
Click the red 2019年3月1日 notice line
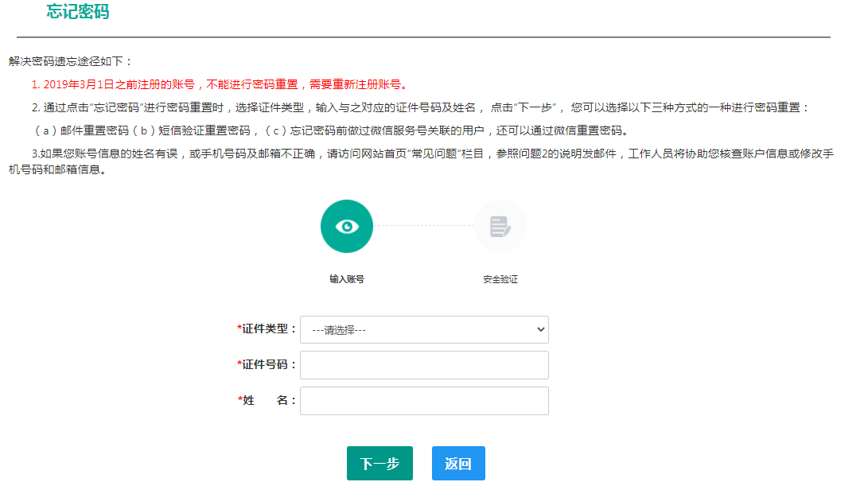pyautogui.click(x=221, y=84)
